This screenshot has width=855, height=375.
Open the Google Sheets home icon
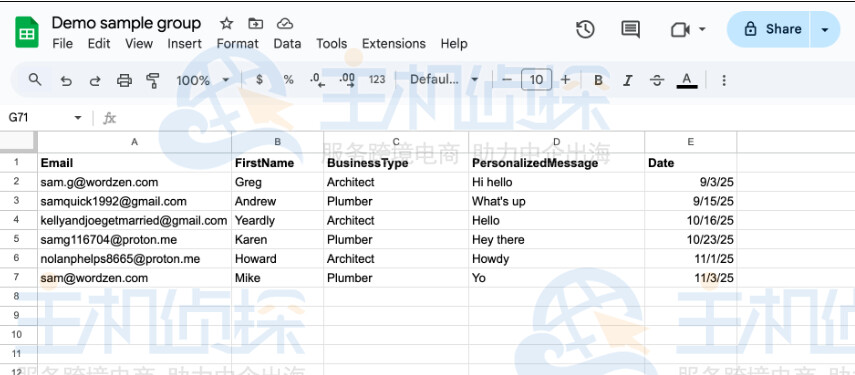pos(27,33)
